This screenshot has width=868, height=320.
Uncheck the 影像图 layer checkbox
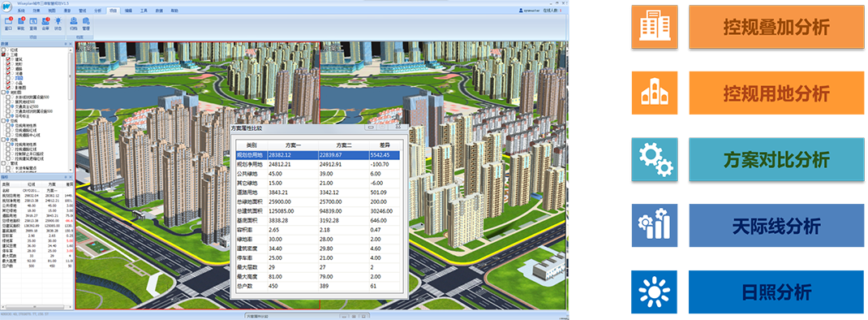click(x=8, y=88)
